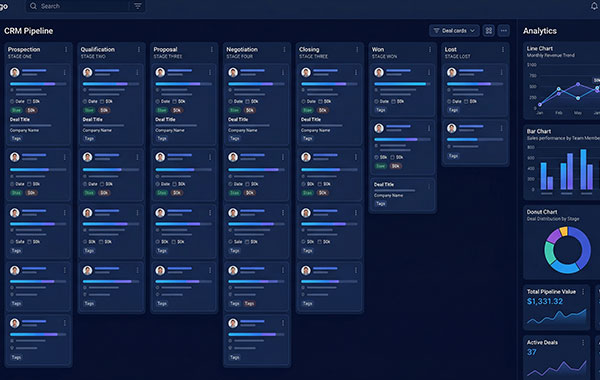Click Tags button on first Prospection card
The height and width of the screenshot is (380, 600).
tap(16, 139)
